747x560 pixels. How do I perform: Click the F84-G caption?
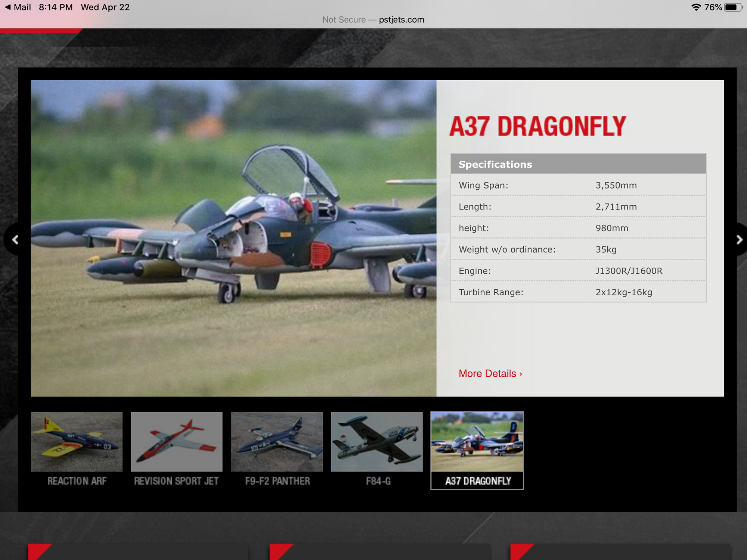[378, 481]
